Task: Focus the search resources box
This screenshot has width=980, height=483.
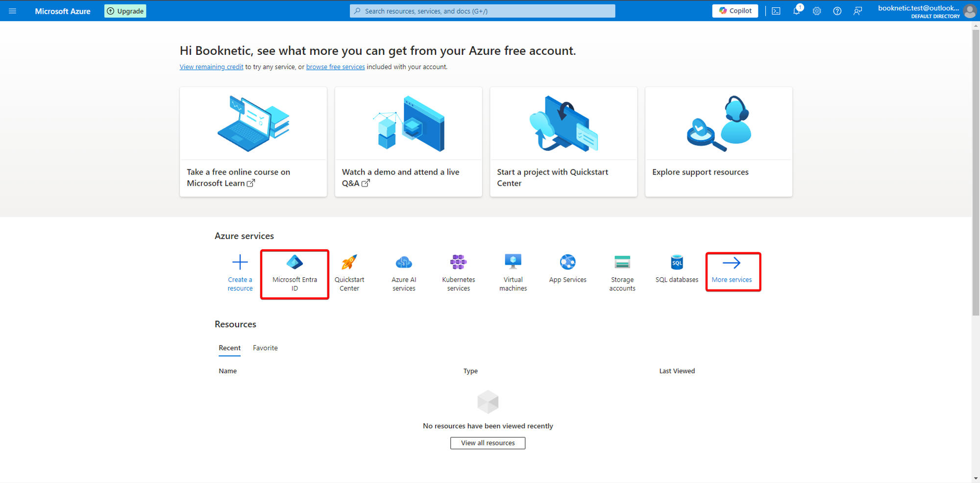Action: pos(482,11)
